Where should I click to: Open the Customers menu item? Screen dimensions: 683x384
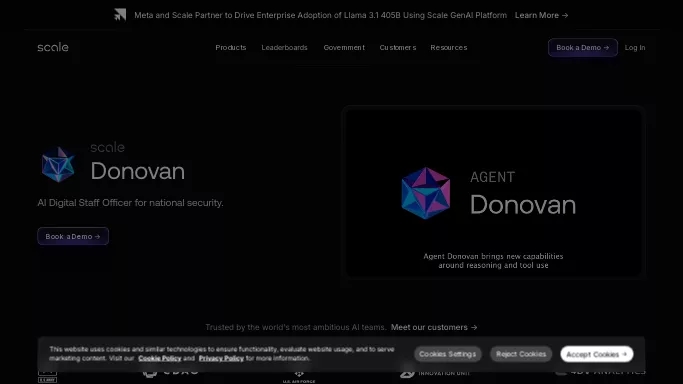coord(398,47)
